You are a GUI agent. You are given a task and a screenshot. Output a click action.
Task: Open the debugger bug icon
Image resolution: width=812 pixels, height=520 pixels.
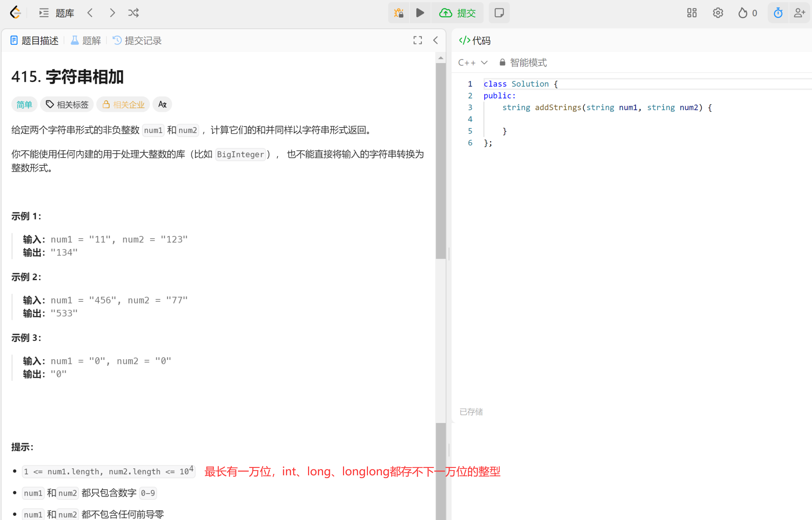399,13
